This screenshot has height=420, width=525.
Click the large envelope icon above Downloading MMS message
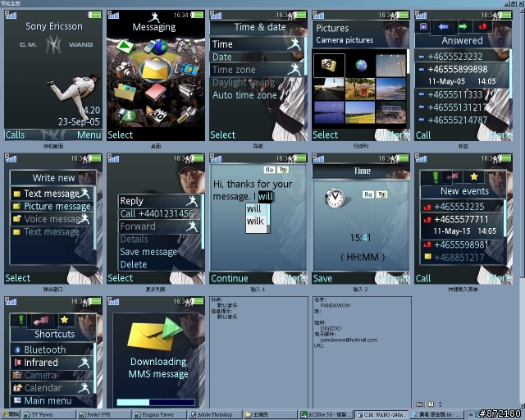pyautogui.click(x=155, y=335)
